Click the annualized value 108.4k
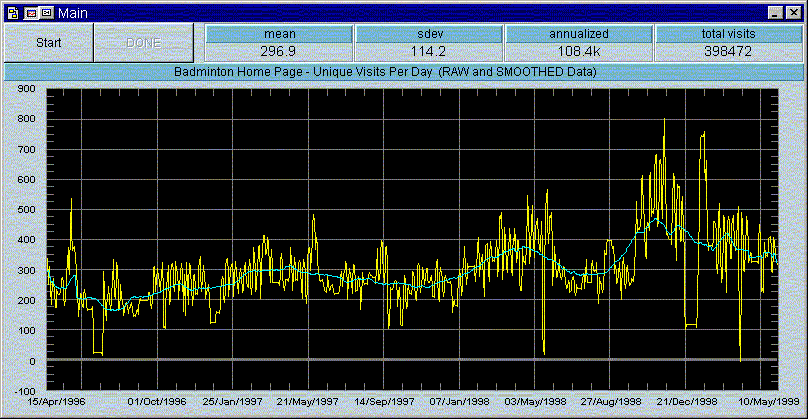The height and width of the screenshot is (419, 808). click(x=579, y=52)
